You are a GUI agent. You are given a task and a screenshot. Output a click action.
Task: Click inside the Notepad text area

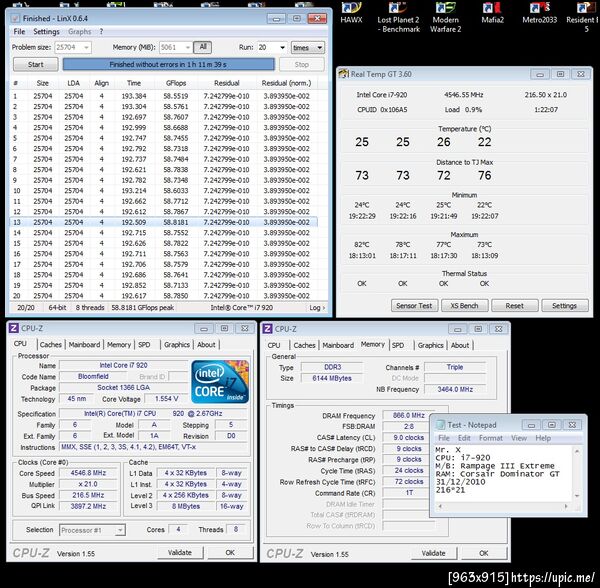pyautogui.click(x=504, y=474)
